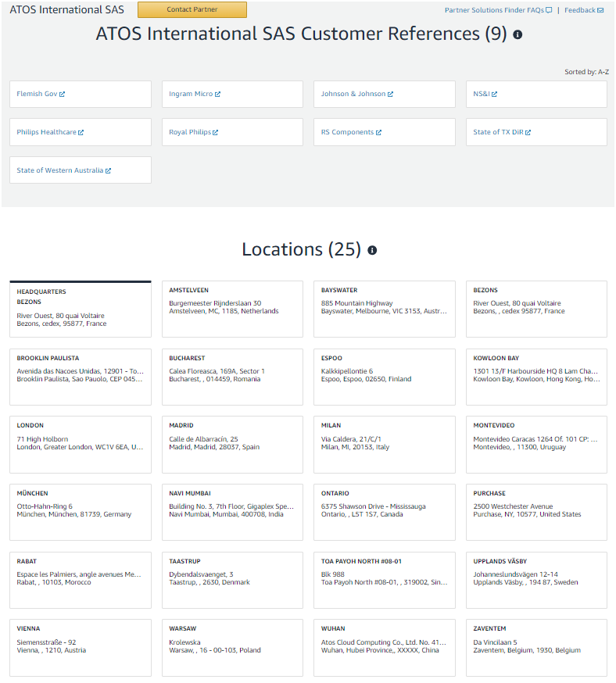Viewport: 616px width, 683px height.
Task: Open the Ingram Micro reference link
Action: click(x=191, y=94)
